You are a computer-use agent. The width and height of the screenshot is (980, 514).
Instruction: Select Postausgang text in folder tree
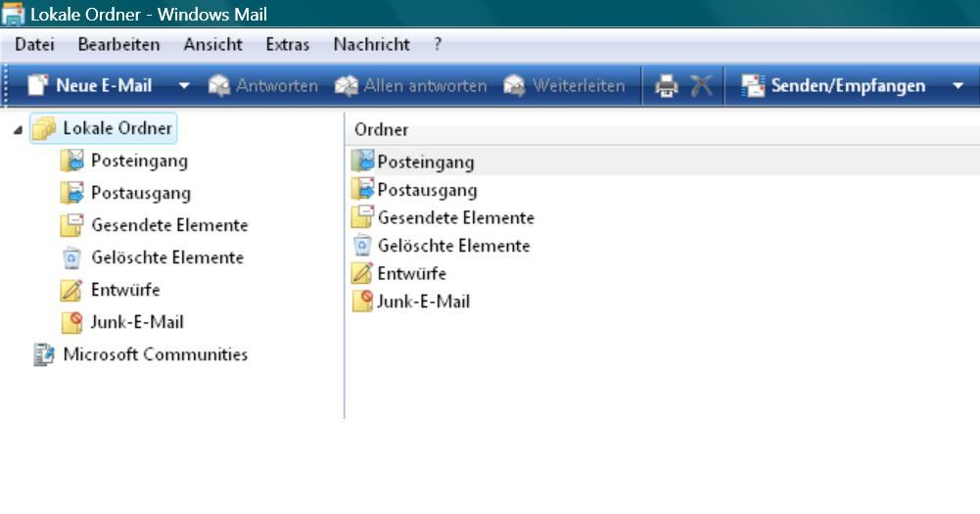tap(141, 193)
